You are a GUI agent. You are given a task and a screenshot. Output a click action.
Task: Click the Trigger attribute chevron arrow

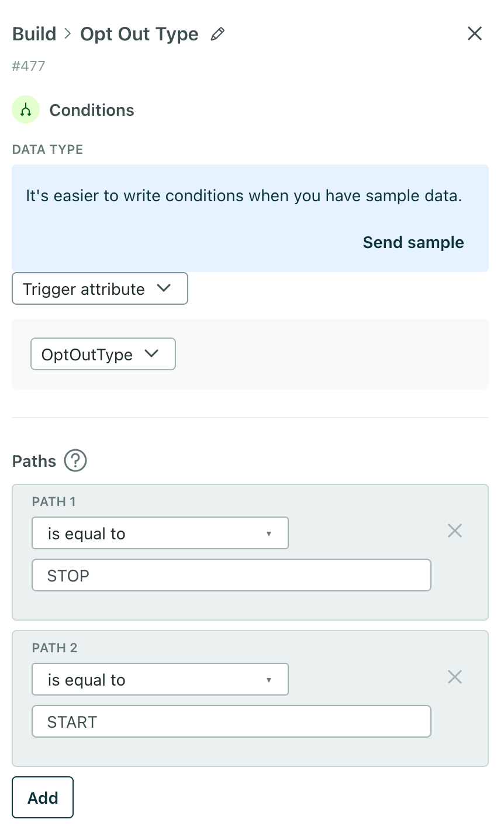(x=164, y=288)
